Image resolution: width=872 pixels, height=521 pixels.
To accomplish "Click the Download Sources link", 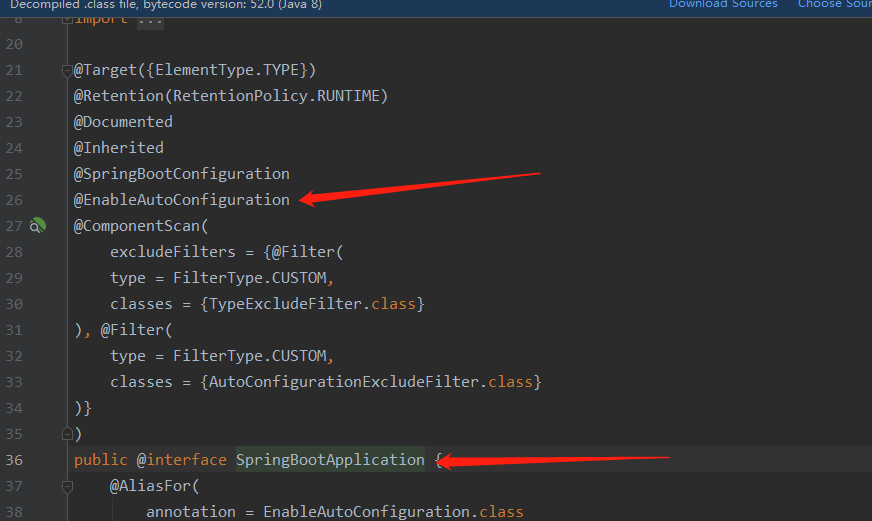I will coord(722,4).
